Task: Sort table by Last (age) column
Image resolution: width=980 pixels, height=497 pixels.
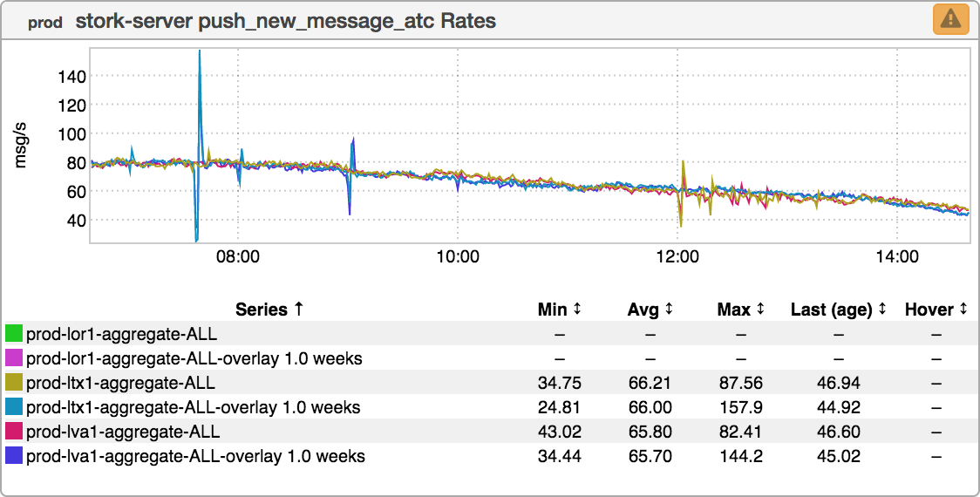Action: coord(838,310)
